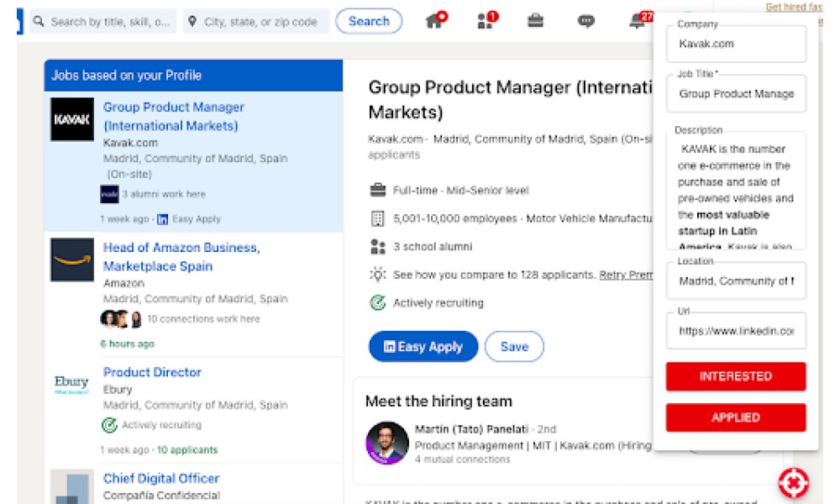Click the location pin icon
Viewport: 840px width, 504px height.
(x=192, y=22)
